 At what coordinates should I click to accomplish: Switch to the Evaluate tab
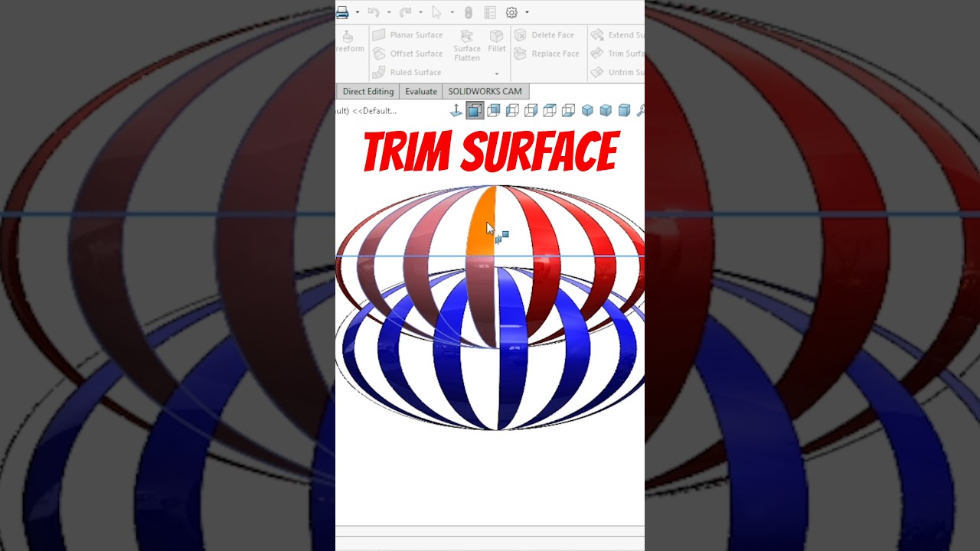[421, 91]
